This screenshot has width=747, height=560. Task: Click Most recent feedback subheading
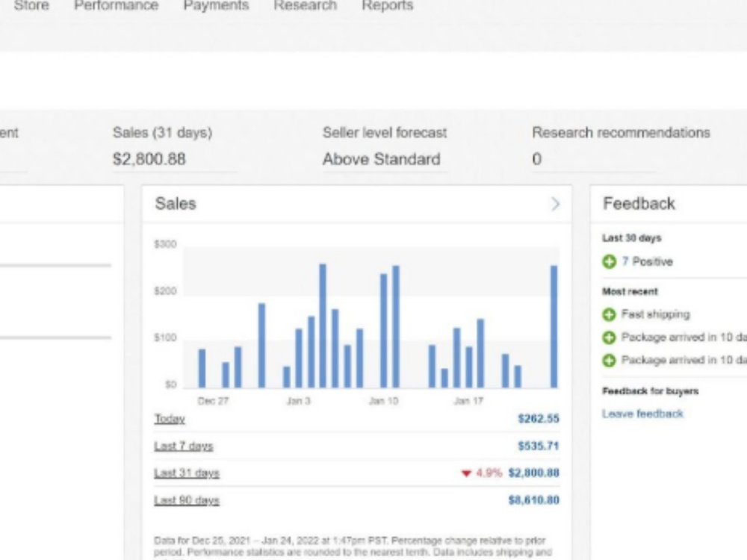click(630, 291)
